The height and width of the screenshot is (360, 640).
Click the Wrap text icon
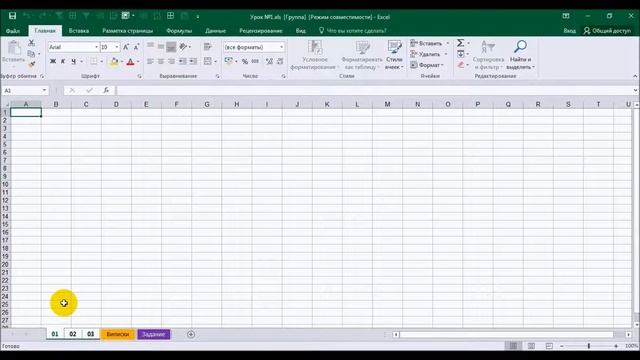tap(208, 47)
